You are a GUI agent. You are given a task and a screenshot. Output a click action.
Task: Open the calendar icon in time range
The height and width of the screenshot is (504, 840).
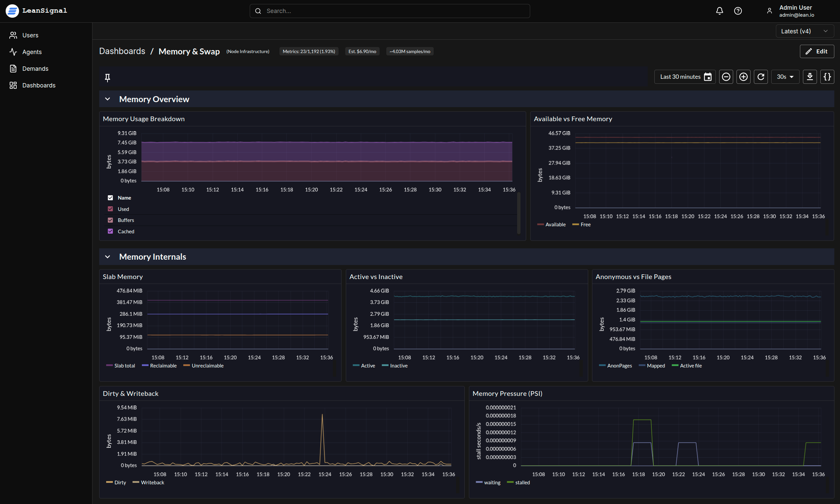(708, 77)
